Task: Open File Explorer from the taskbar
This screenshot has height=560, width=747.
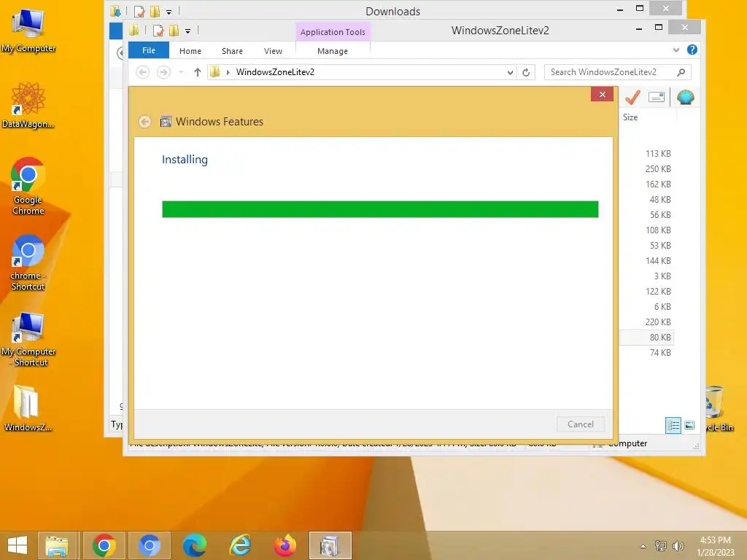Action: click(57, 545)
